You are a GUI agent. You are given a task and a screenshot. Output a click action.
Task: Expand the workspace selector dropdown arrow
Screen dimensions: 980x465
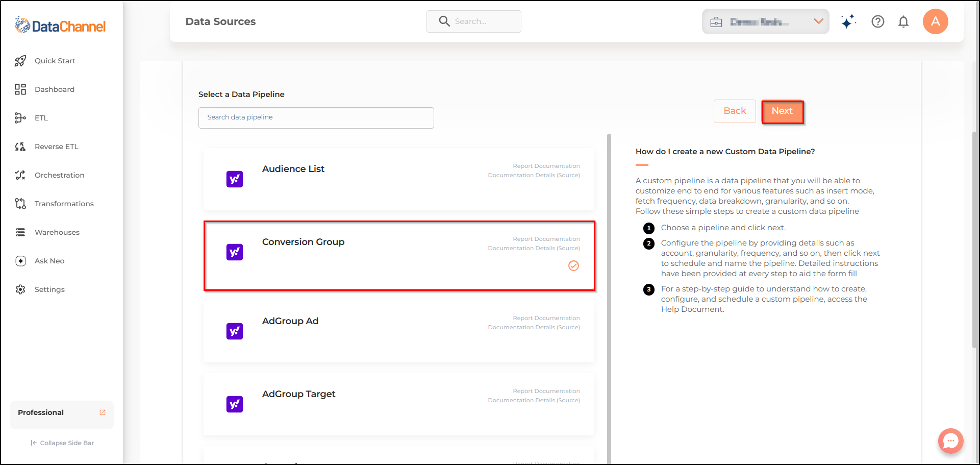coord(819,21)
